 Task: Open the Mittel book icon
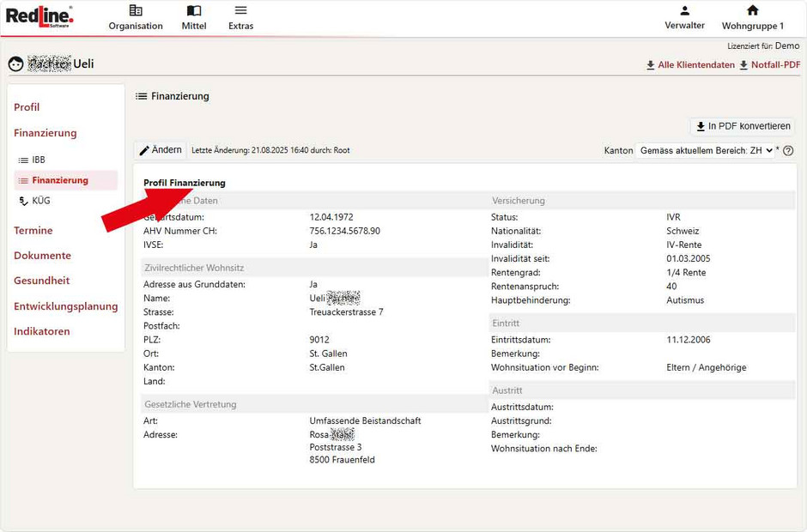(x=194, y=11)
